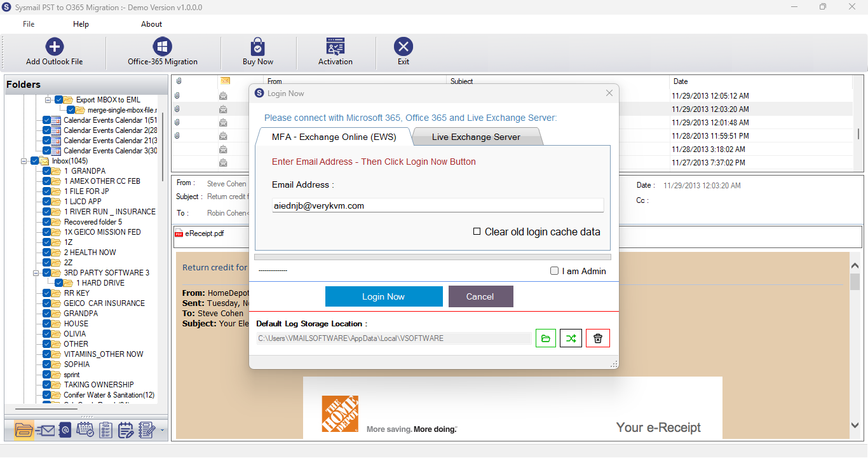Select the MFA - Exchange Online (EWS) tab
The height and width of the screenshot is (458, 868).
point(334,137)
